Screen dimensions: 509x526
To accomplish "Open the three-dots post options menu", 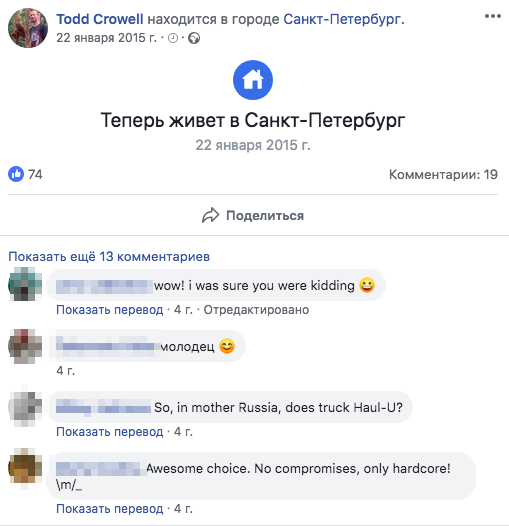I will pyautogui.click(x=493, y=16).
